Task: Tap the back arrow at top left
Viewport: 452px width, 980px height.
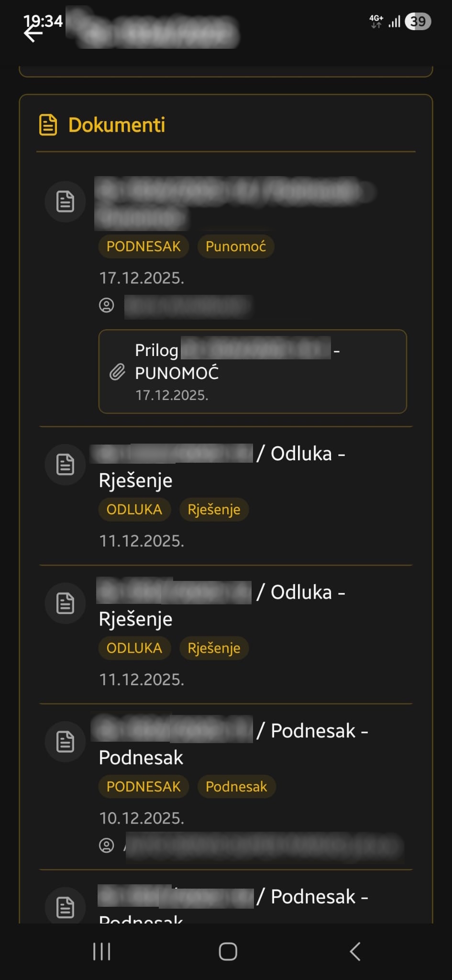Action: (x=33, y=33)
